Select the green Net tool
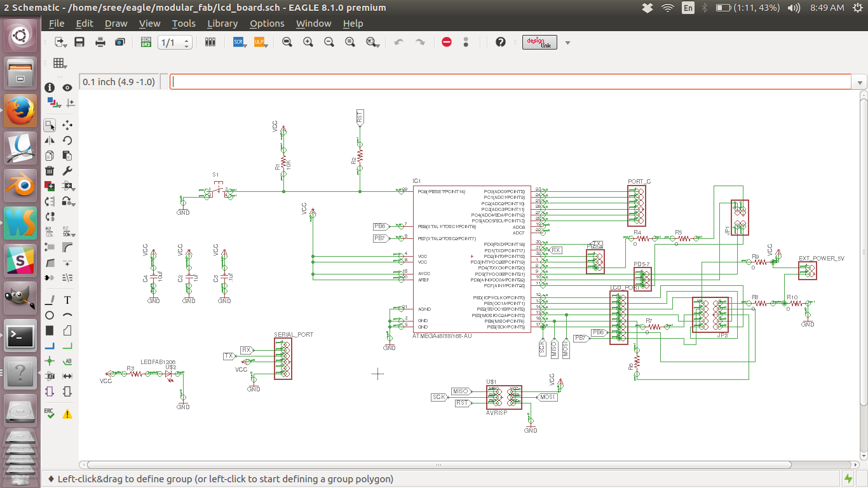The height and width of the screenshot is (488, 868). click(67, 346)
